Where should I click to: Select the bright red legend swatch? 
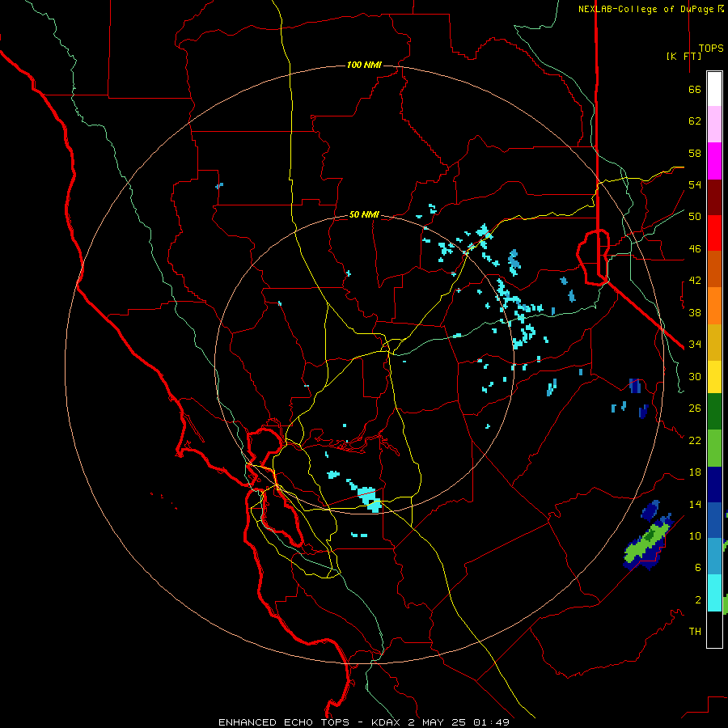714,233
